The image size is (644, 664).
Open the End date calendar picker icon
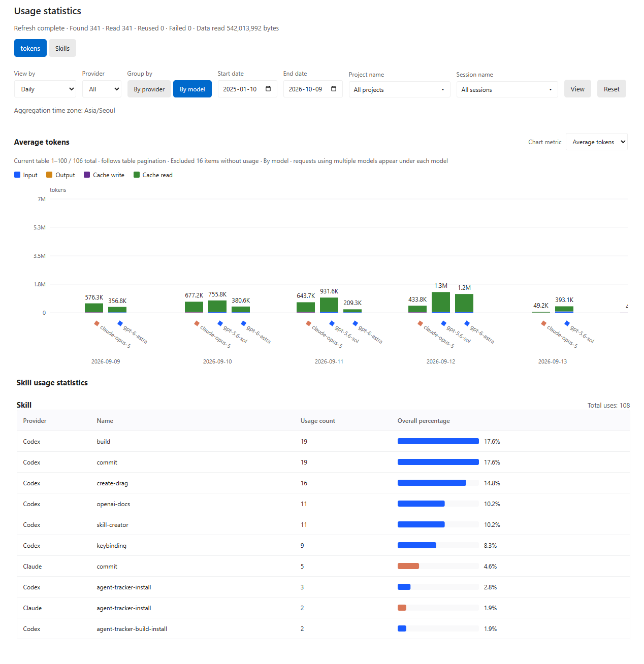coord(334,89)
